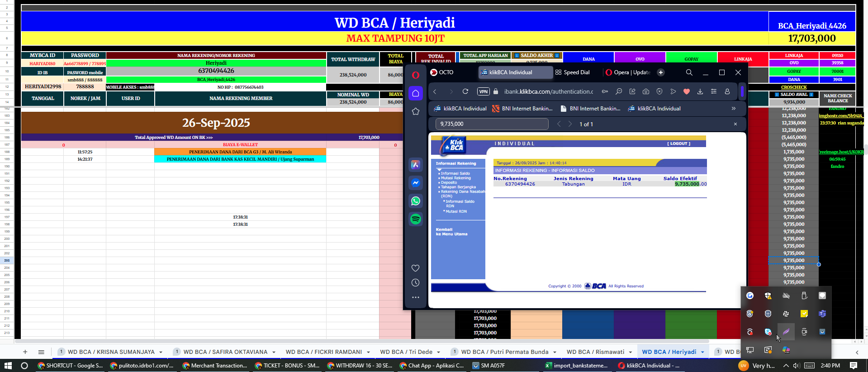Image resolution: width=868 pixels, height=372 pixels.
Task: Open Deposito in klikBCA menu
Action: (449, 182)
